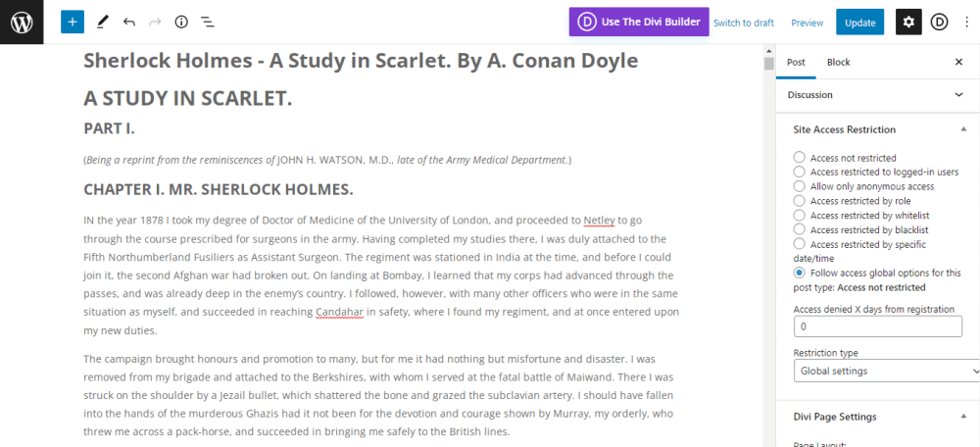Select Access restricted by role
This screenshot has height=447, width=980.
click(x=800, y=201)
